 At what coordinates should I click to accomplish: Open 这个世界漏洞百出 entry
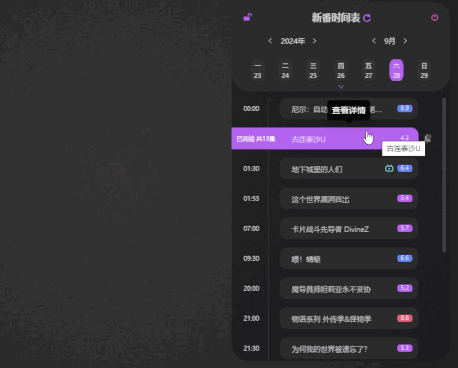click(349, 199)
